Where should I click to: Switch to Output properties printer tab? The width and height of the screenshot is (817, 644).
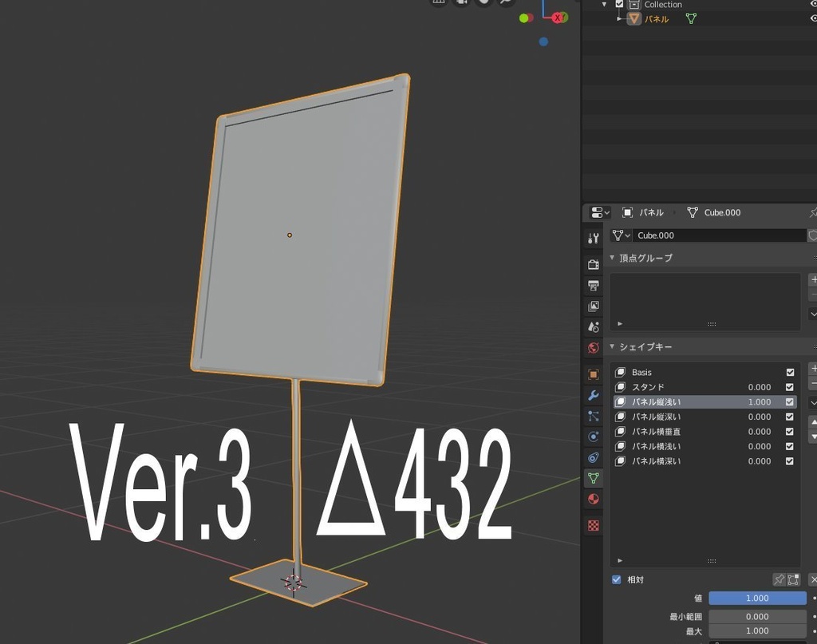pos(594,285)
